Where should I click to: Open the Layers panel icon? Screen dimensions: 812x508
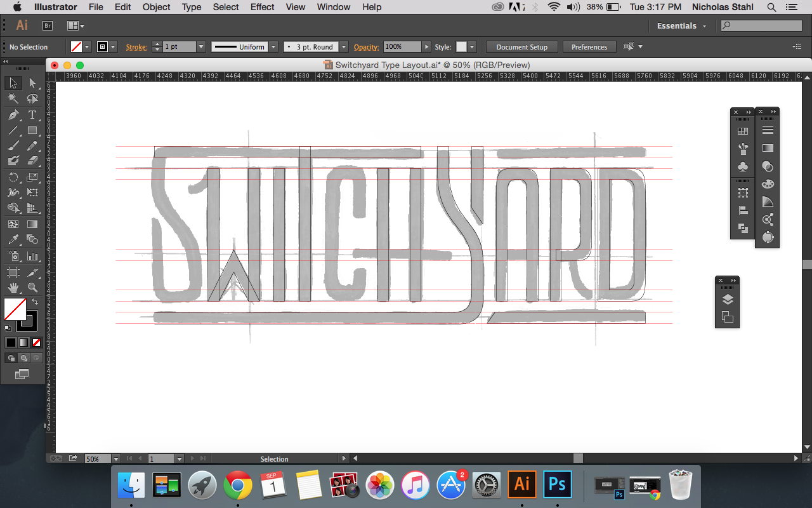(728, 300)
